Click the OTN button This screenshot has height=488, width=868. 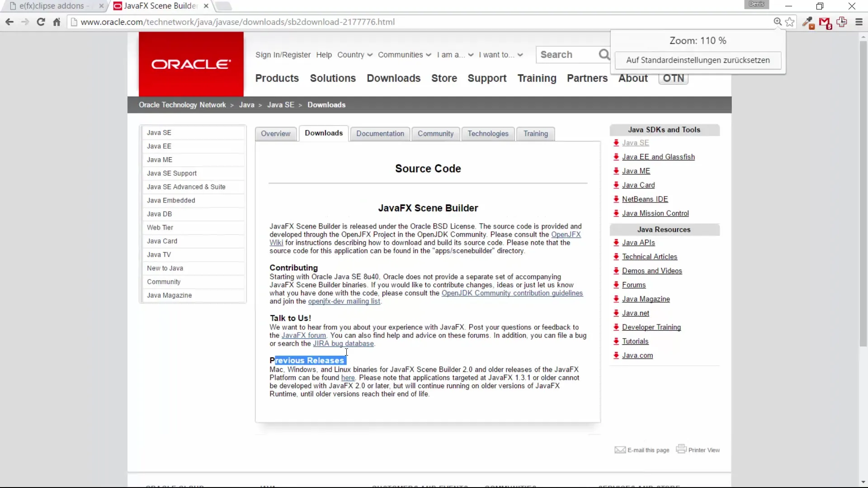pos(673,78)
